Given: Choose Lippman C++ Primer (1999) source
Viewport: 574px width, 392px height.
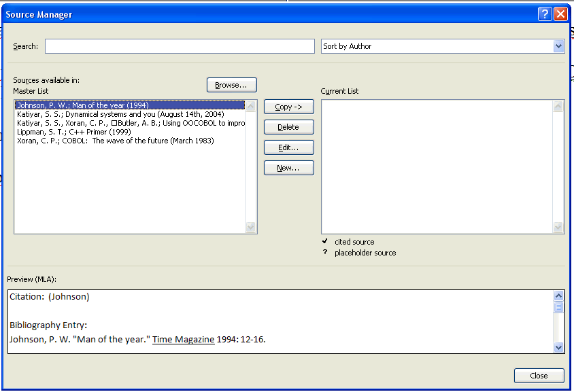Looking at the screenshot, I should coord(73,132).
